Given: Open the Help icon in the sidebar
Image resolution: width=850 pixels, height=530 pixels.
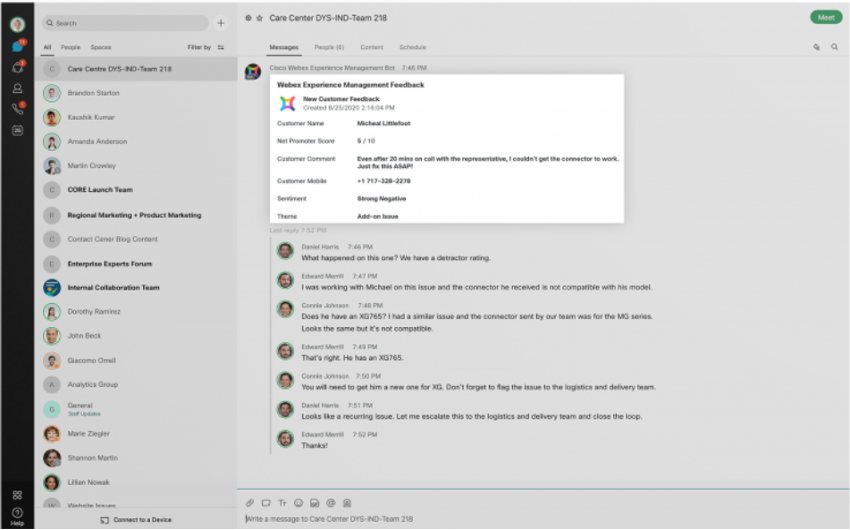Looking at the screenshot, I should click(x=17, y=514).
